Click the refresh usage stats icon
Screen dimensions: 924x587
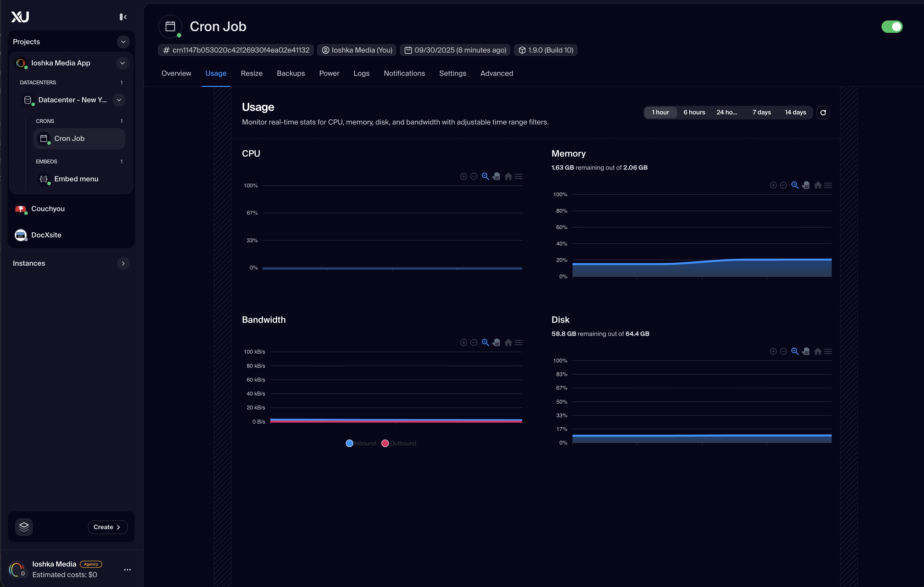pos(823,112)
